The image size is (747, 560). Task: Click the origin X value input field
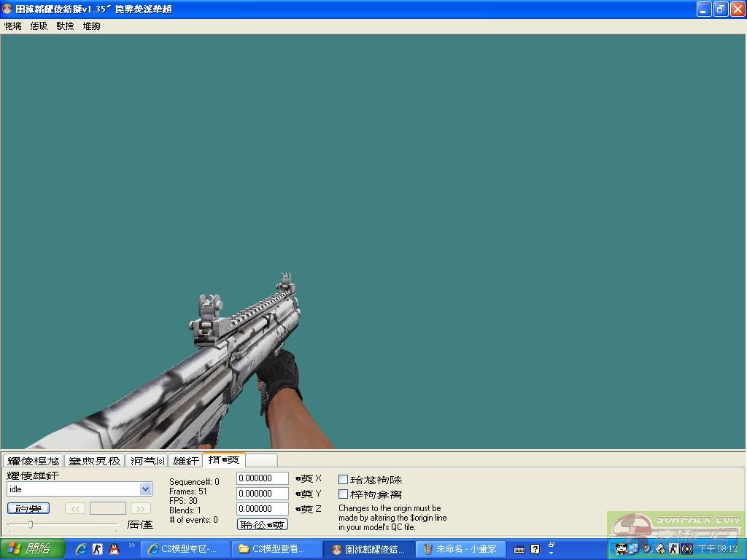pos(262,478)
